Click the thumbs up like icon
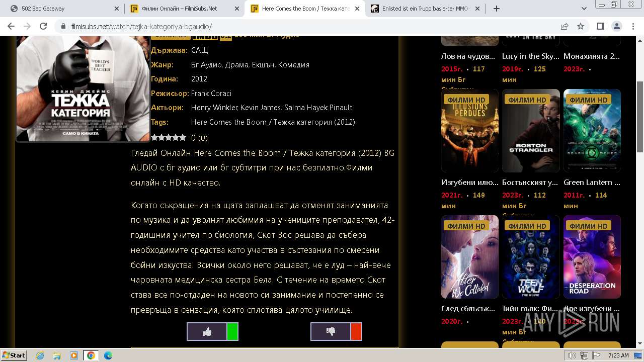This screenshot has width=644, height=362. [207, 332]
